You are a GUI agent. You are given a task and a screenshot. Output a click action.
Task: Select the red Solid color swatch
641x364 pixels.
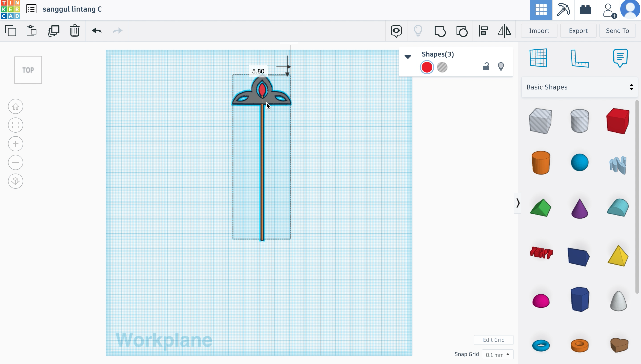[x=427, y=67]
